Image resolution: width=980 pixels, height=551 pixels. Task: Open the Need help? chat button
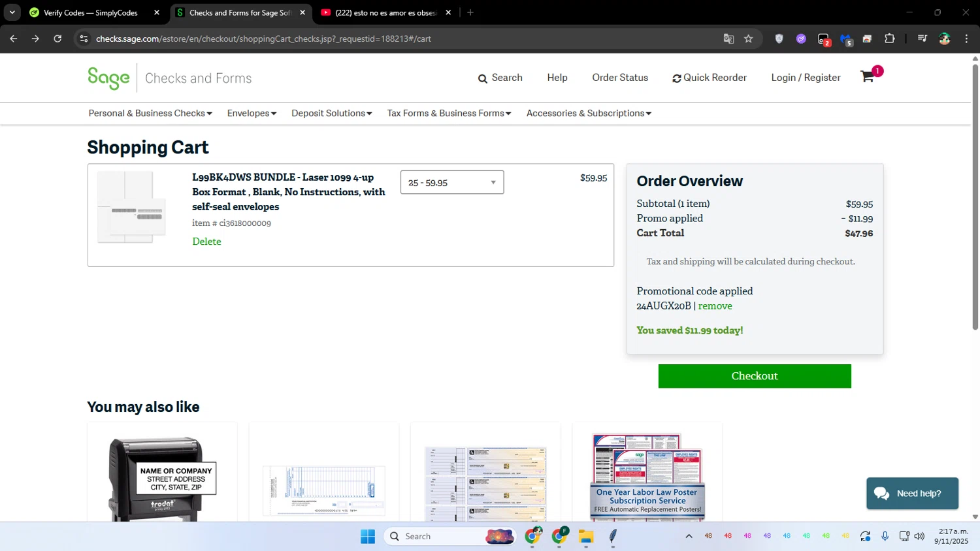point(912,493)
